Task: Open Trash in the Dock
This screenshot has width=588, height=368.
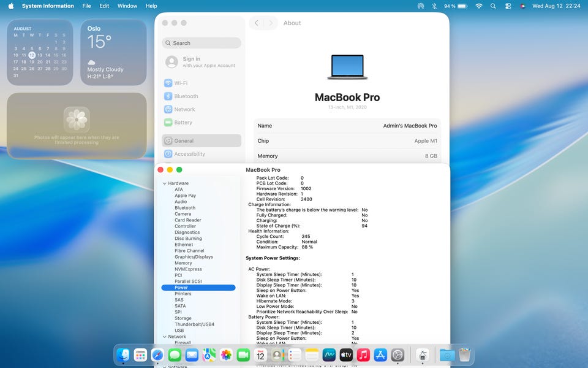Action: point(464,355)
